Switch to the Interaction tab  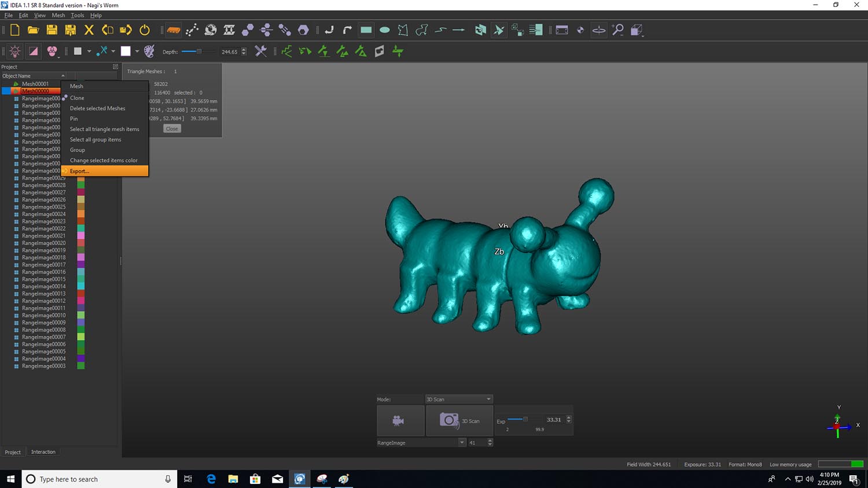43,452
